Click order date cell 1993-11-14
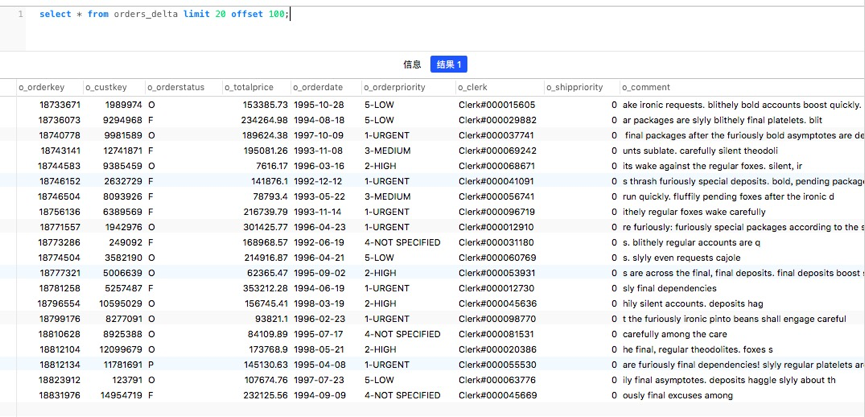This screenshot has width=865, height=417. pyautogui.click(x=318, y=212)
